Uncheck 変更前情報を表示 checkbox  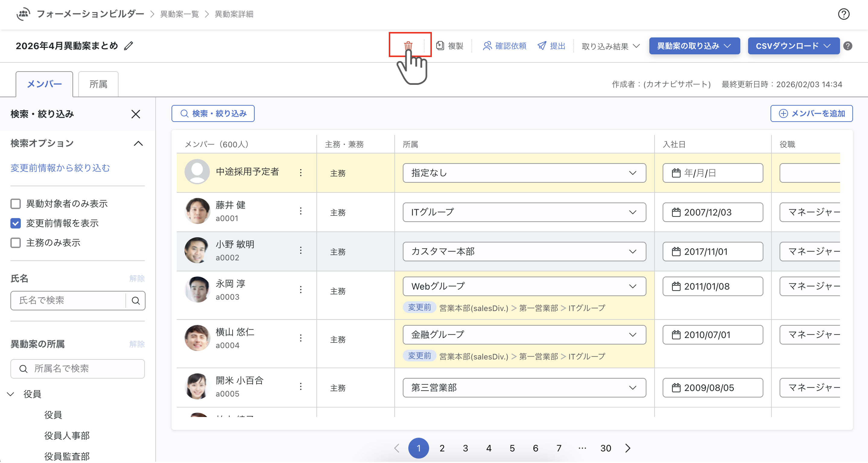(x=15, y=223)
